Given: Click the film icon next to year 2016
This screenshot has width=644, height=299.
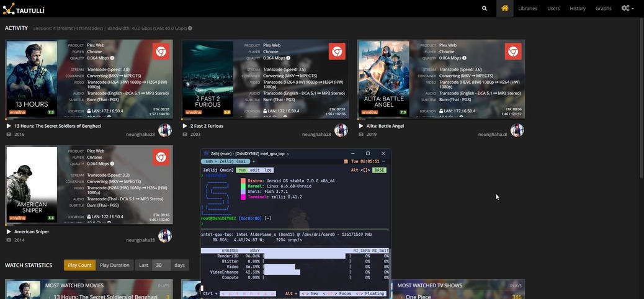Looking at the screenshot, I should [9, 135].
